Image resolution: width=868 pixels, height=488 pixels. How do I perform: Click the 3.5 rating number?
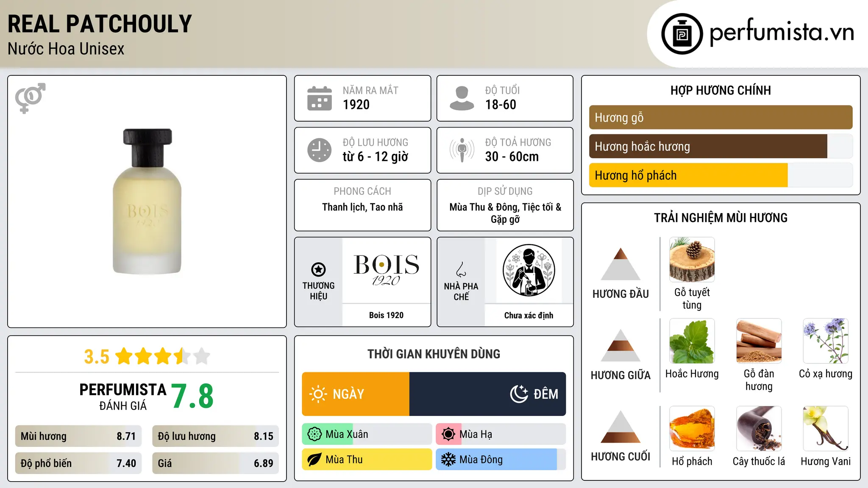[97, 357]
